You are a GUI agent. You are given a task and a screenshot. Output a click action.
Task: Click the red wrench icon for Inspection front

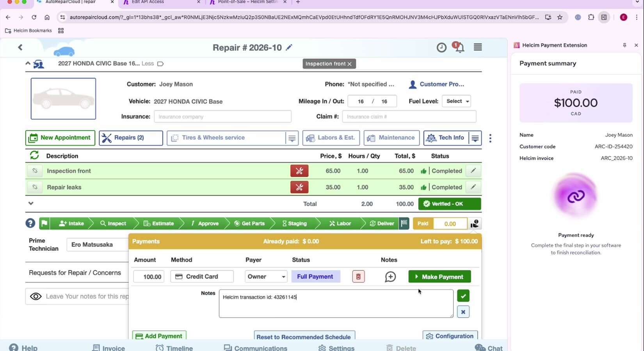[299, 171]
